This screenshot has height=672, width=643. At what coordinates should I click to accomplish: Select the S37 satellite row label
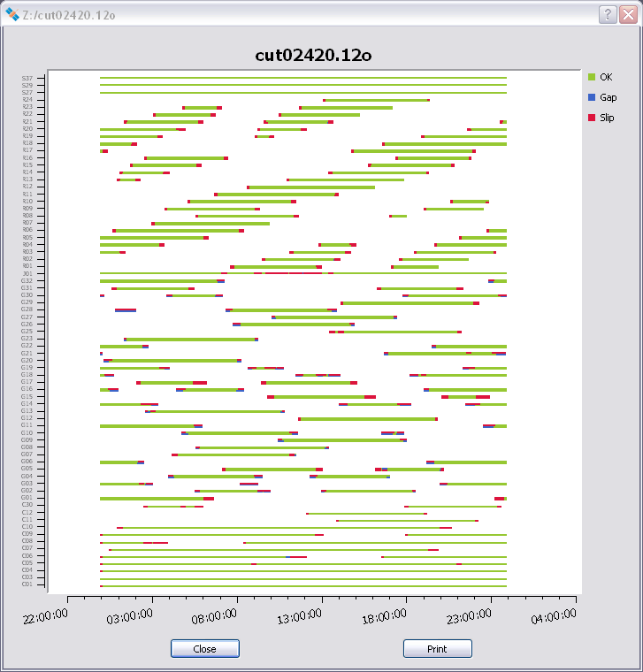(x=27, y=78)
